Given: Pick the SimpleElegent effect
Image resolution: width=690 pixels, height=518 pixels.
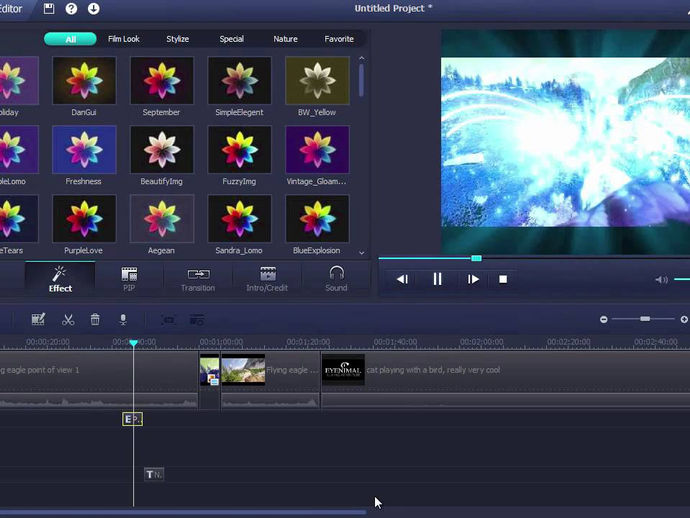Looking at the screenshot, I should pyautogui.click(x=239, y=81).
